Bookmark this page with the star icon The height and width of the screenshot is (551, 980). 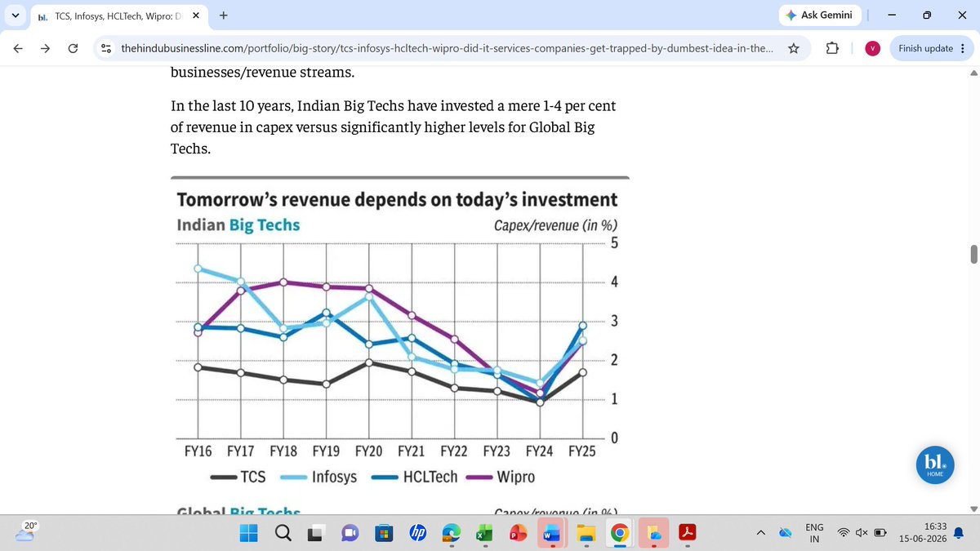point(793,48)
